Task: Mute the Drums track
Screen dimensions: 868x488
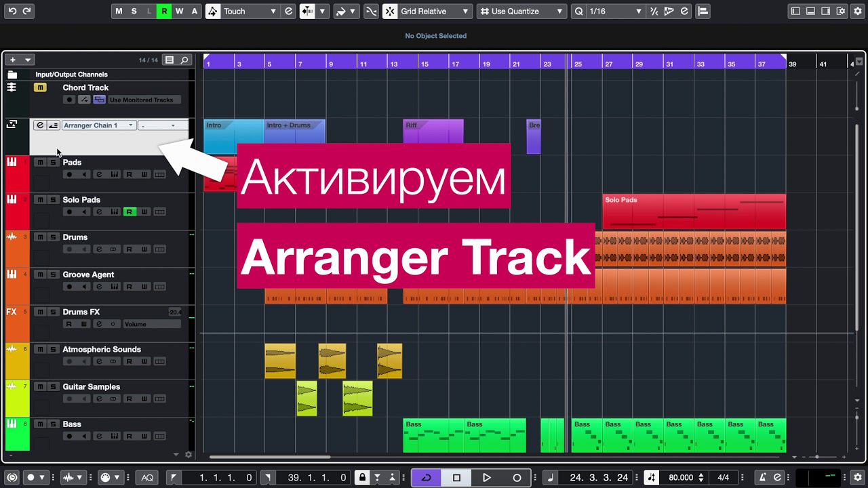Action: tap(40, 237)
